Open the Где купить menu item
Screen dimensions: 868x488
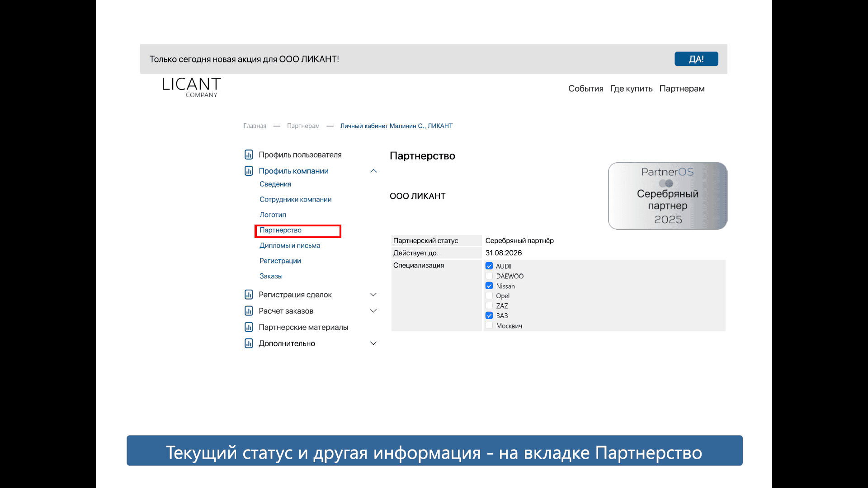[631, 89]
